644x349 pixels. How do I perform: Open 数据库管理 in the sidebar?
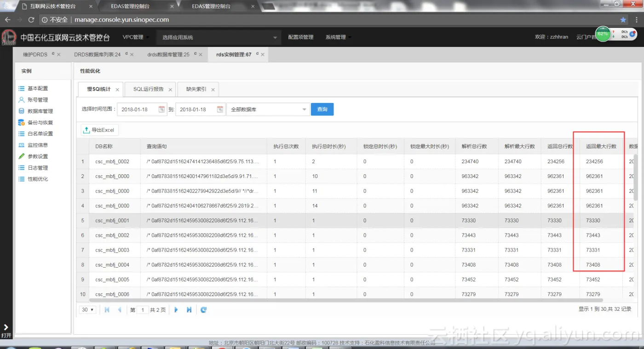(40, 111)
